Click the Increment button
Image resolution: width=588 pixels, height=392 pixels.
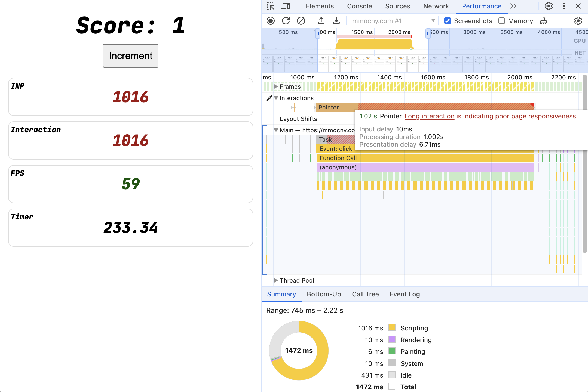(x=130, y=56)
